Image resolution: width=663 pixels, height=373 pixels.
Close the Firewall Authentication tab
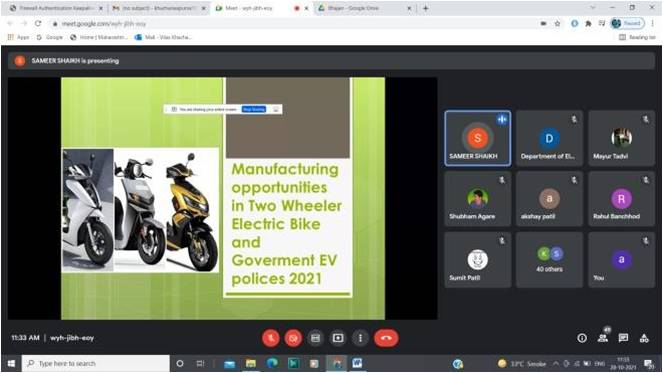pos(101,8)
